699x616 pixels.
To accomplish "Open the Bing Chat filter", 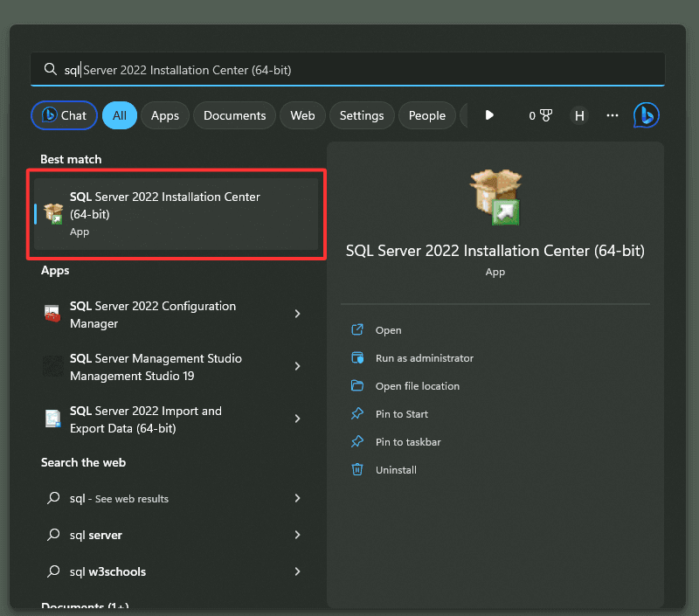I will [x=64, y=115].
